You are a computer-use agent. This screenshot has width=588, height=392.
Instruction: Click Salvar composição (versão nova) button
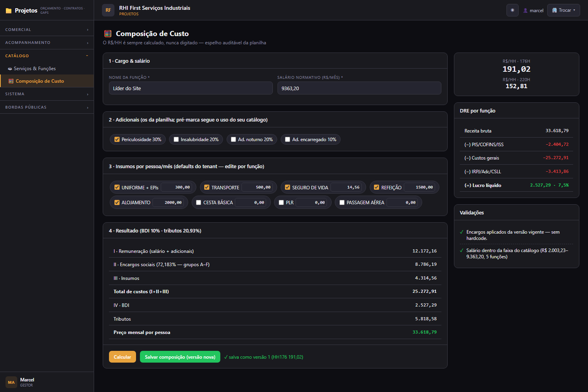coord(180,357)
